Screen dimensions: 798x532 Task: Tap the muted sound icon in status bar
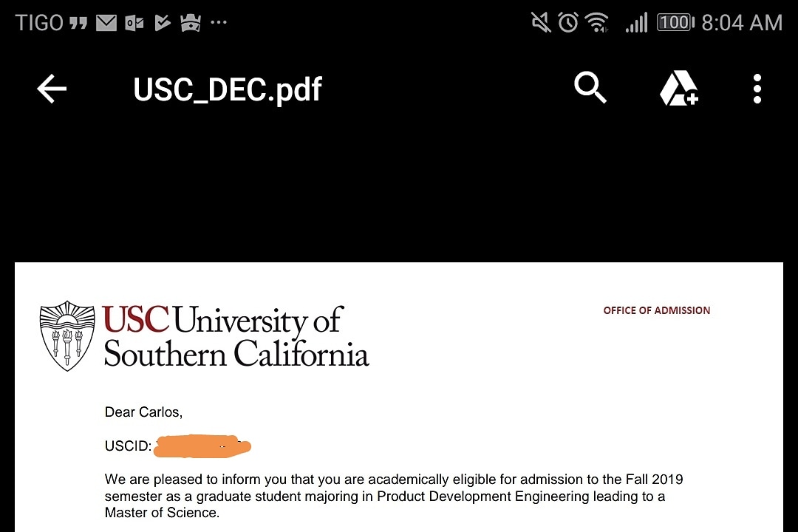(x=540, y=22)
